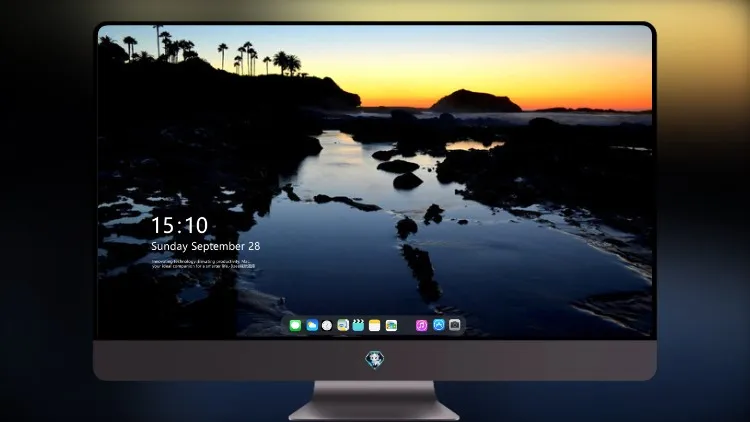Click the 15:10 clock display
This screenshot has width=750, height=422.
pos(179,225)
